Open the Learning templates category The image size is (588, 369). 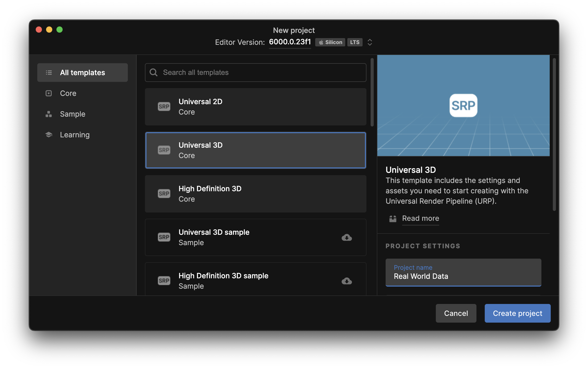point(82,135)
